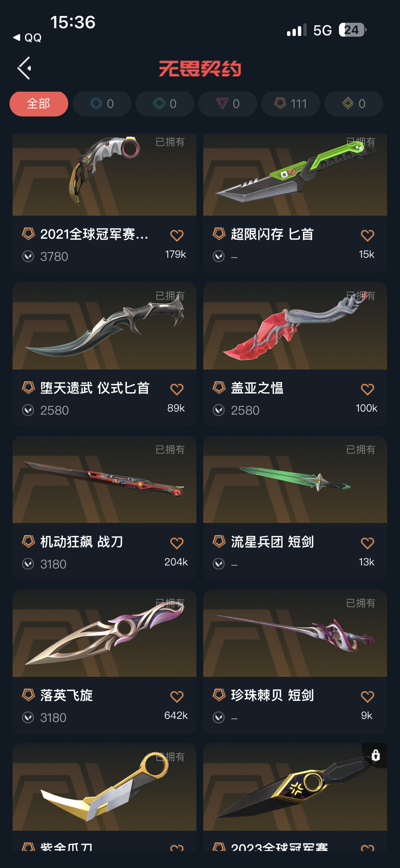Select the blue circle tier filter showing 0
The height and width of the screenshot is (868, 400).
102,104
